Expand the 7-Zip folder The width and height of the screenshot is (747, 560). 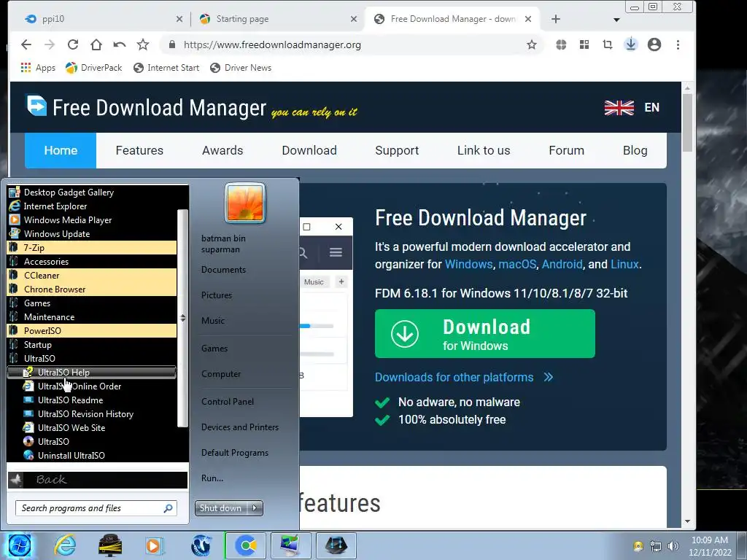pyautogui.click(x=91, y=248)
